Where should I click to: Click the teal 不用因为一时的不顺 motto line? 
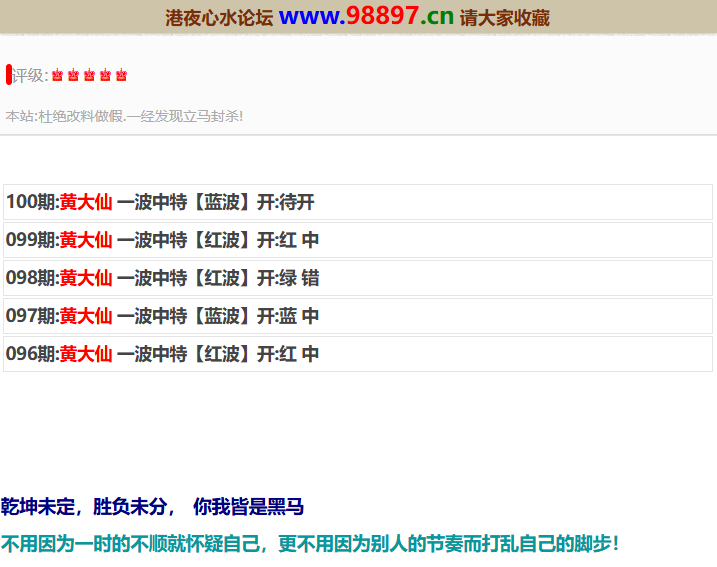point(310,544)
